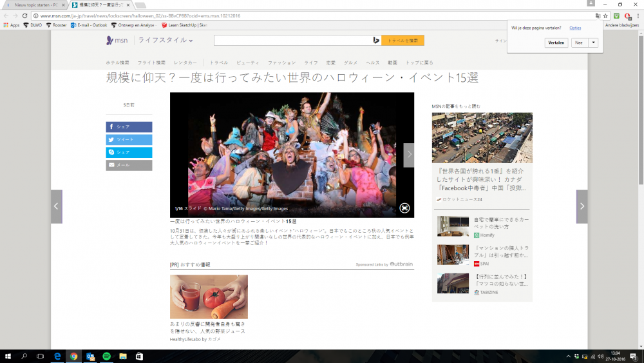Switch to the 'Nieuw topic starten' browser tab

(35, 5)
